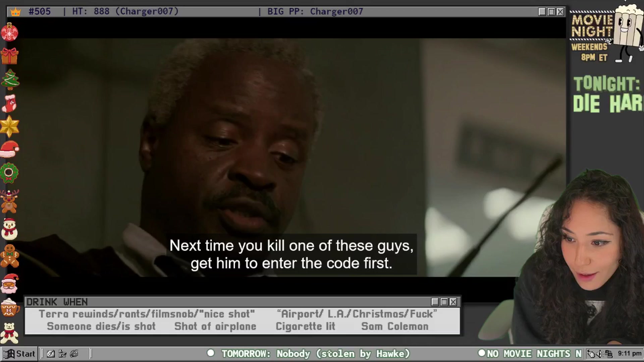This screenshot has width=644, height=362.
Task: Maximize the movie player window
Action: click(x=551, y=12)
